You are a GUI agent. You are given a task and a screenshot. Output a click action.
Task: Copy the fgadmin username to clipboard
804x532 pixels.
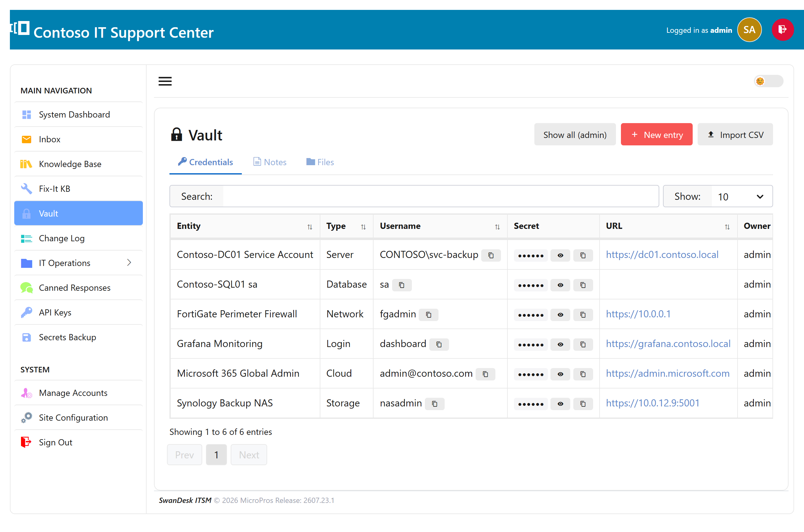pos(429,315)
